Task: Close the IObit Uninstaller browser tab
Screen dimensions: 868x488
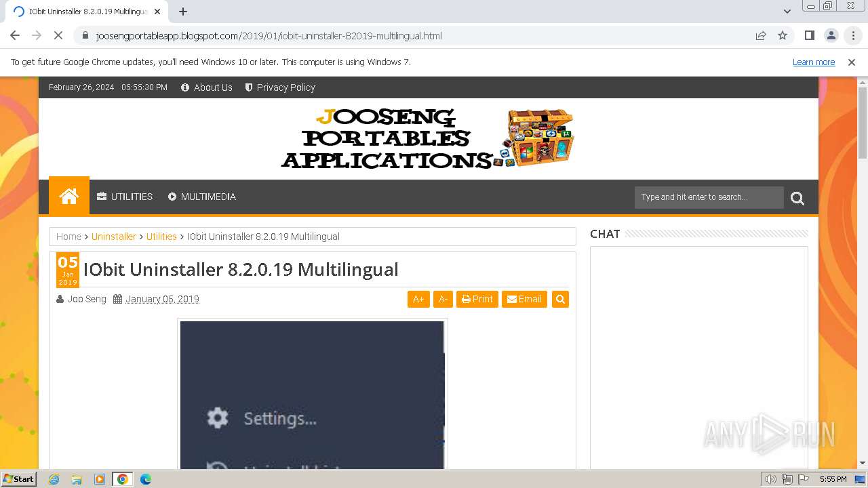Action: click(x=157, y=12)
